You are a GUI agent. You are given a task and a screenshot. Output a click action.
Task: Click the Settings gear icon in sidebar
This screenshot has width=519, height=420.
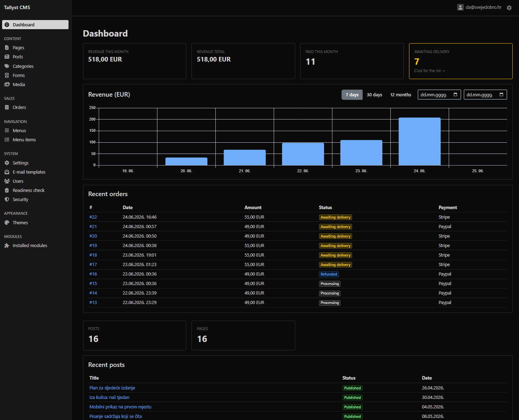[x=7, y=163]
